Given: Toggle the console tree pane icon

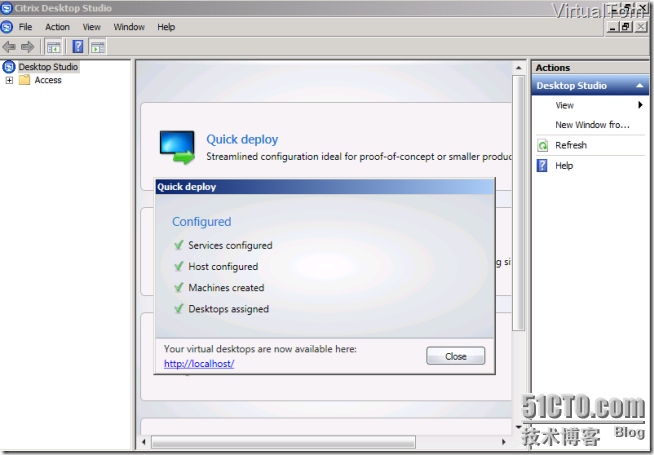Looking at the screenshot, I should [53, 47].
